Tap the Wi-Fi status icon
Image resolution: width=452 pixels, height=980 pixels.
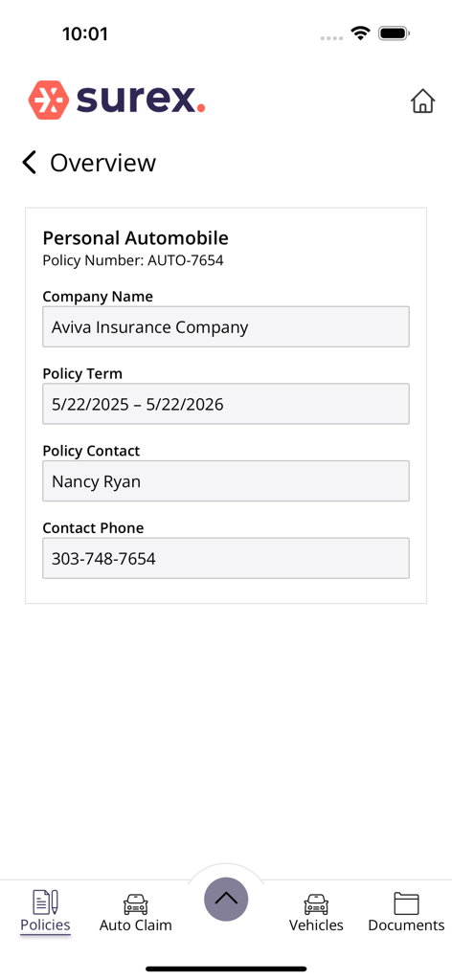click(360, 33)
